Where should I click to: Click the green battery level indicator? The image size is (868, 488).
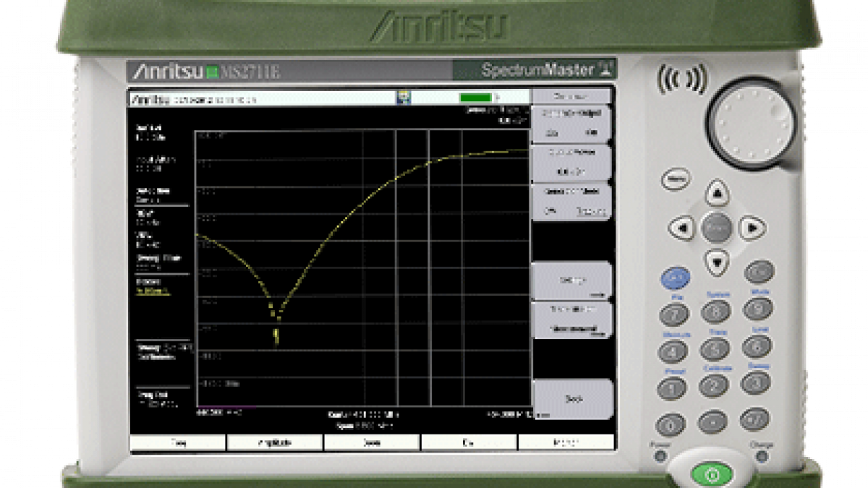click(x=475, y=97)
